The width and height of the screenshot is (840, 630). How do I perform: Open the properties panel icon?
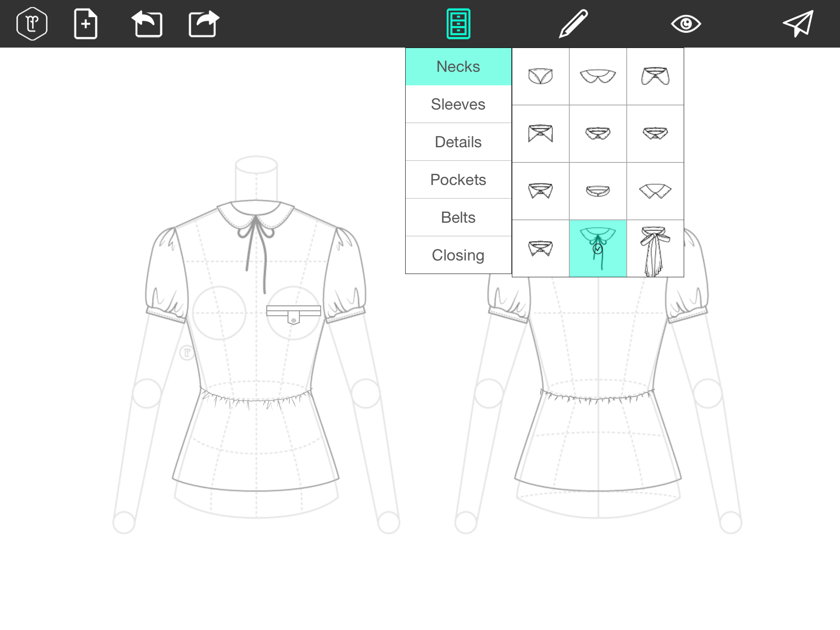459,23
